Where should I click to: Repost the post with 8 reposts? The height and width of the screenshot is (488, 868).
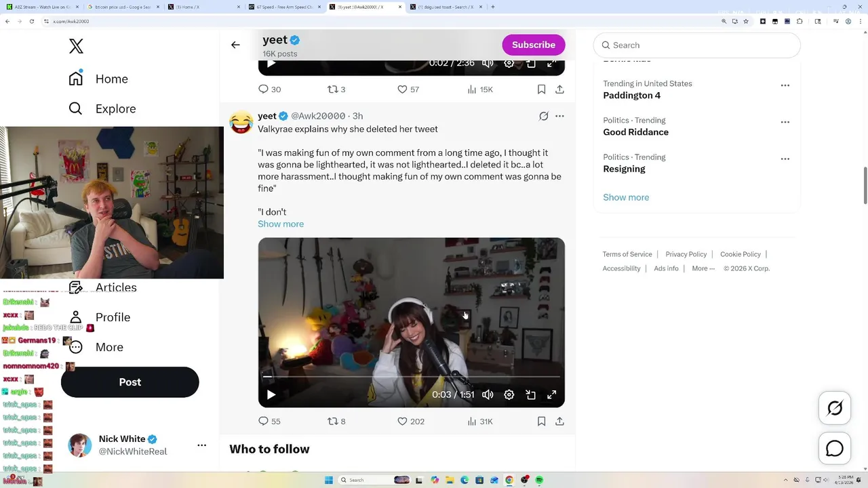click(336, 421)
